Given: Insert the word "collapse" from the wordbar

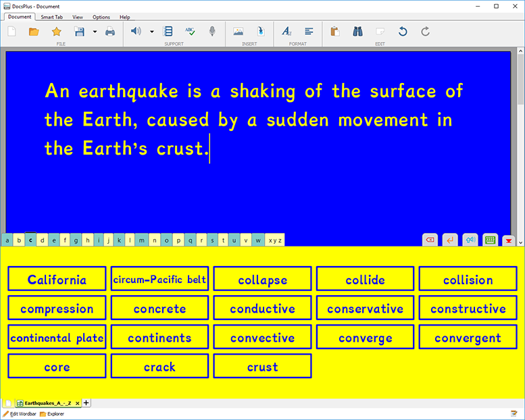Looking at the screenshot, I should coord(262,280).
